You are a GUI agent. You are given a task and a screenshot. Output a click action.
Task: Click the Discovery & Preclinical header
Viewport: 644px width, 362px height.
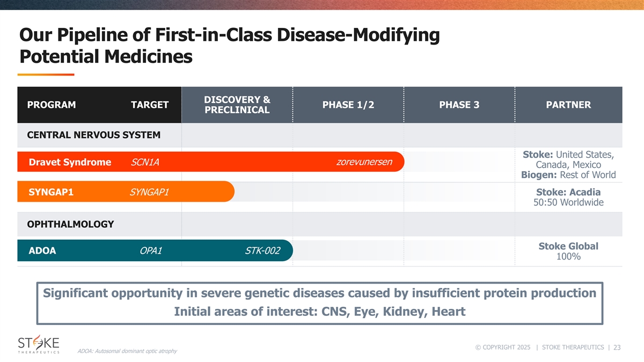pos(237,105)
